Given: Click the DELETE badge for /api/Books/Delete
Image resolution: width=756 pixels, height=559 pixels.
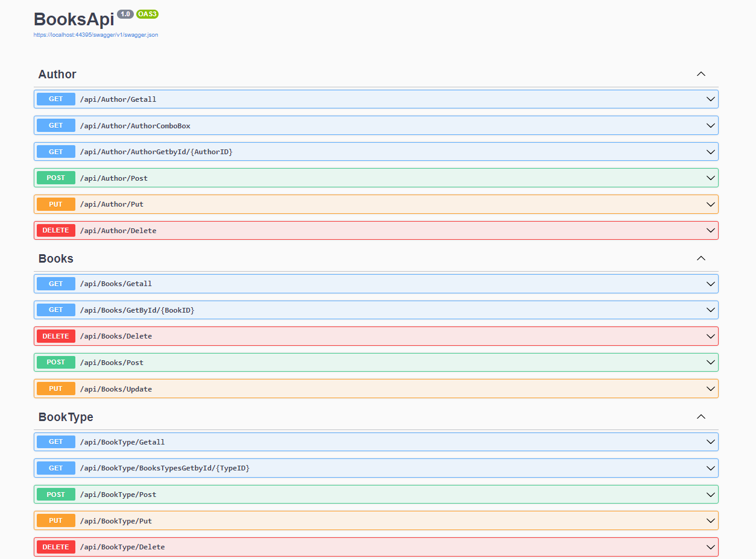Looking at the screenshot, I should [56, 336].
